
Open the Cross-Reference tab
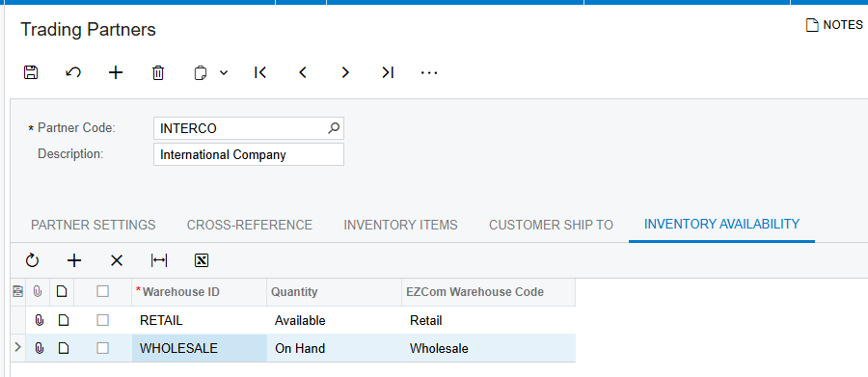(250, 225)
